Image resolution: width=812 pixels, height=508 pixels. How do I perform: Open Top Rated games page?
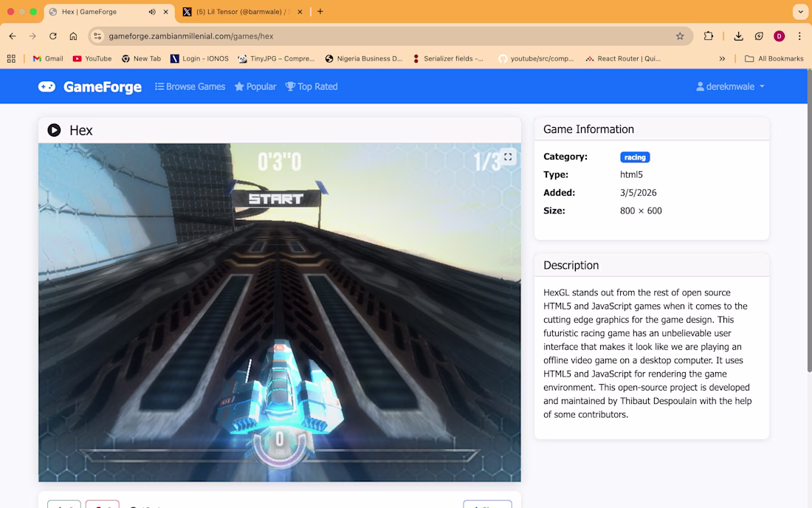click(312, 86)
